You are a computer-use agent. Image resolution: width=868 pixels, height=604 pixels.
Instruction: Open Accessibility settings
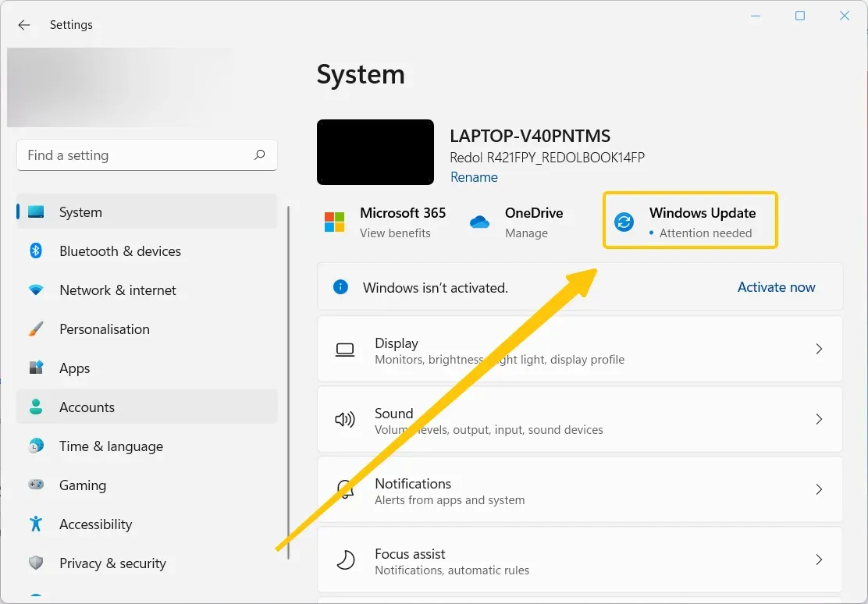[147, 524]
